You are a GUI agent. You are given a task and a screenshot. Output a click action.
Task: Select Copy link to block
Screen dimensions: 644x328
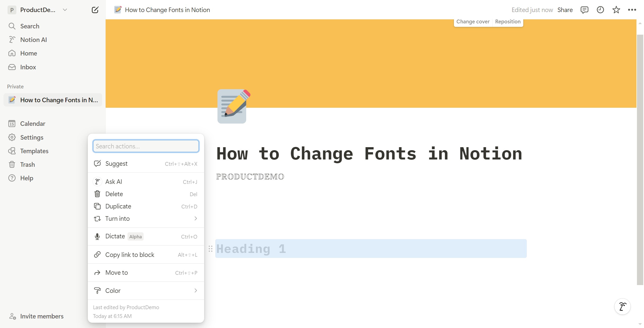click(146, 255)
